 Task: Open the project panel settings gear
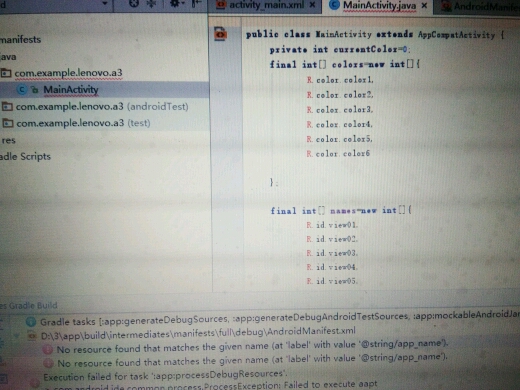click(x=175, y=3)
